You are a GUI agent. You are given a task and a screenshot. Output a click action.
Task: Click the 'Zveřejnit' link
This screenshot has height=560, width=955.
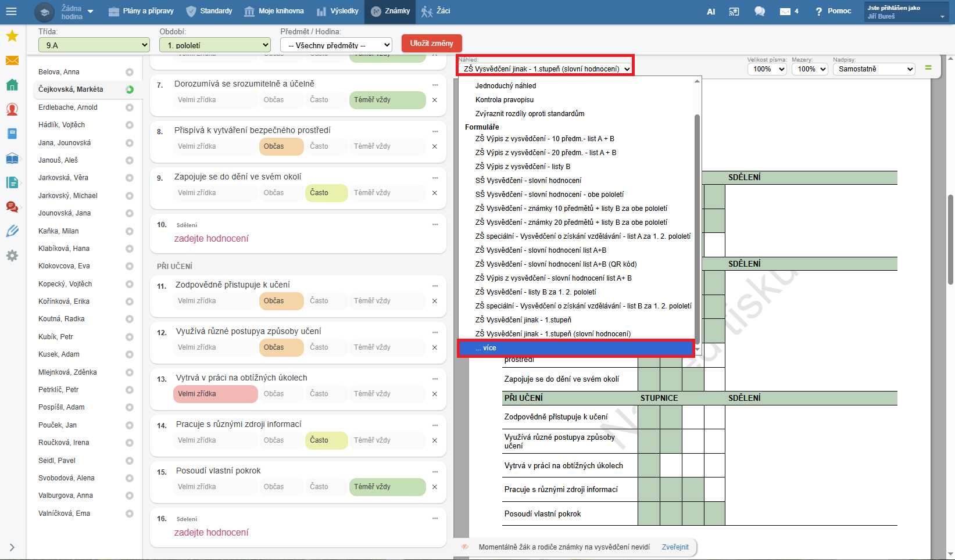(675, 547)
